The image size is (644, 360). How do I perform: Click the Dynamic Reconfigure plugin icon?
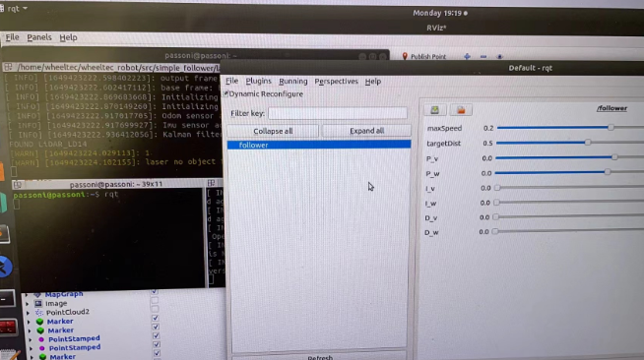click(225, 93)
